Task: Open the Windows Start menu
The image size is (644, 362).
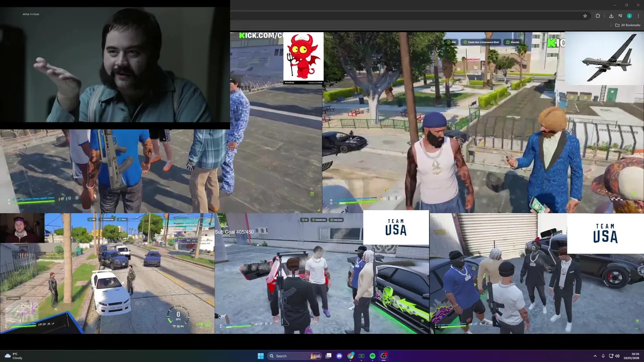Action: click(x=261, y=356)
